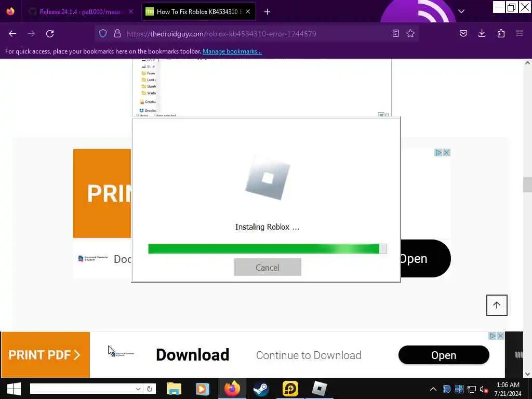Open AdChoices info on bottom banner
Image resolution: width=532 pixels, height=399 pixels.
coord(493,336)
